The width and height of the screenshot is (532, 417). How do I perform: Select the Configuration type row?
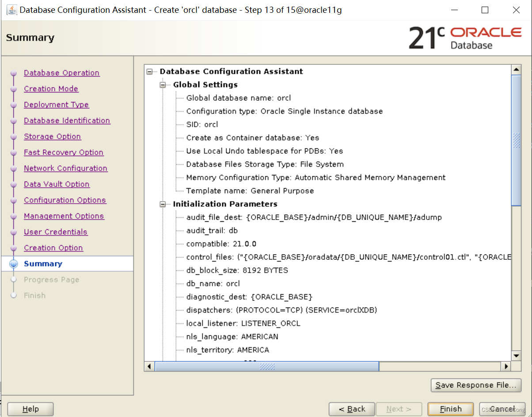(285, 111)
